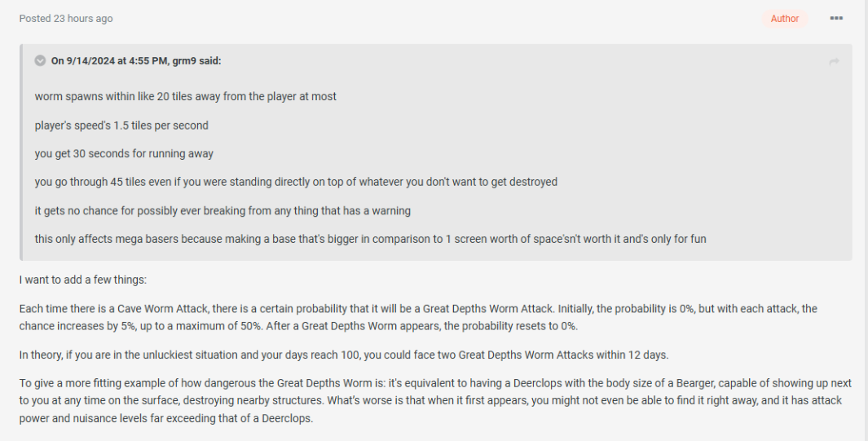Click the 'I want to add a few things' text
This screenshot has width=868, height=441.
tap(82, 280)
